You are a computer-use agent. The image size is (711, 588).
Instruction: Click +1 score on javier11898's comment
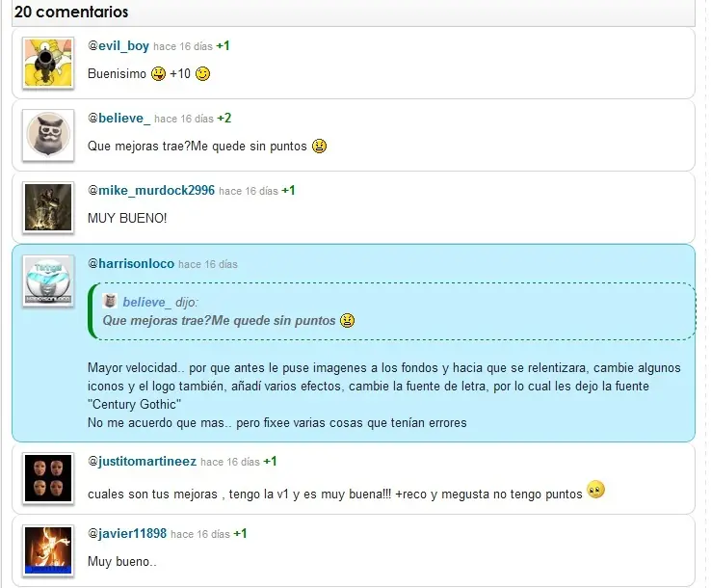[240, 534]
